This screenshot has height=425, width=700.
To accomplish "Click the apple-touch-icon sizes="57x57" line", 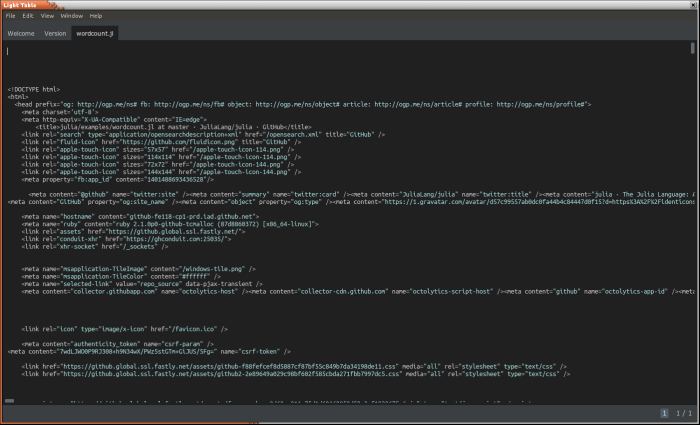I will (x=158, y=150).
